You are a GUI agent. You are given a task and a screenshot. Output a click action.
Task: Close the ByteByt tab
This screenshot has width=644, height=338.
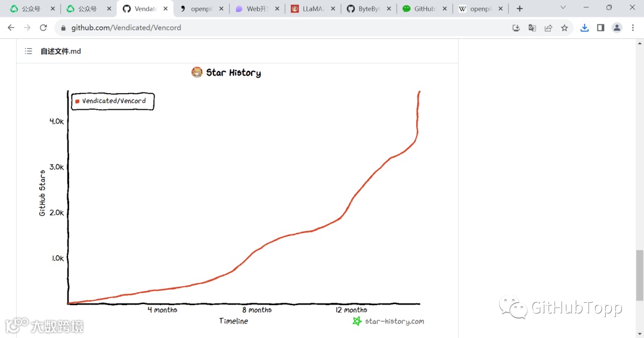click(389, 8)
